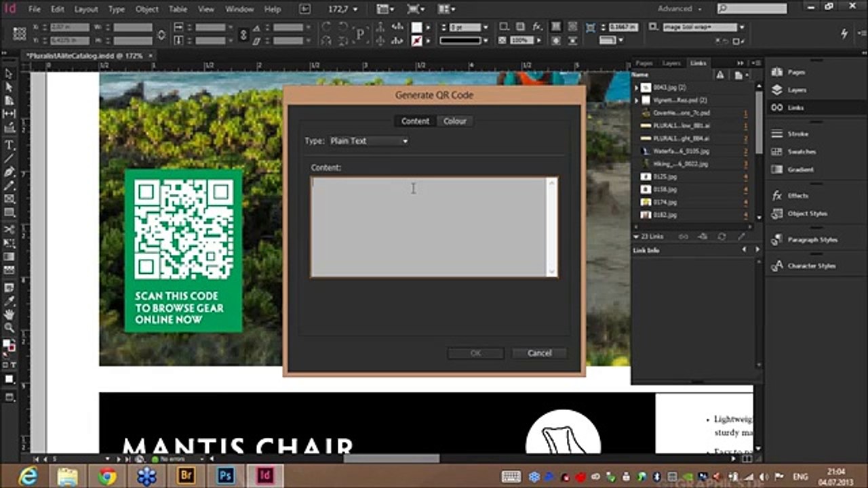Open the Layout menu

coord(86,9)
